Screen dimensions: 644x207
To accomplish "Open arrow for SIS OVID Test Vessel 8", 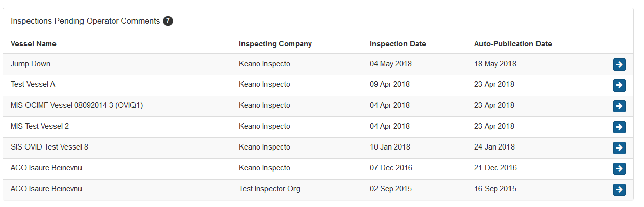I will (x=619, y=148).
